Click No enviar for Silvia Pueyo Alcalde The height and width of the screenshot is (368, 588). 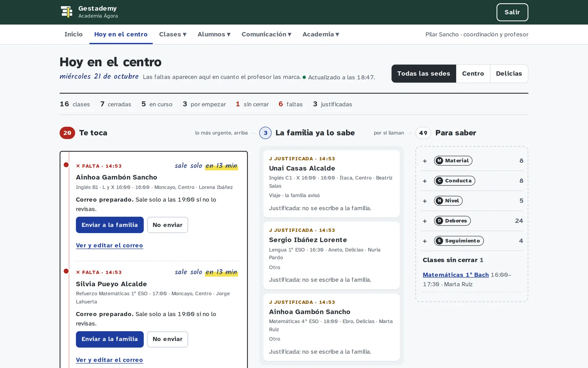168,339
